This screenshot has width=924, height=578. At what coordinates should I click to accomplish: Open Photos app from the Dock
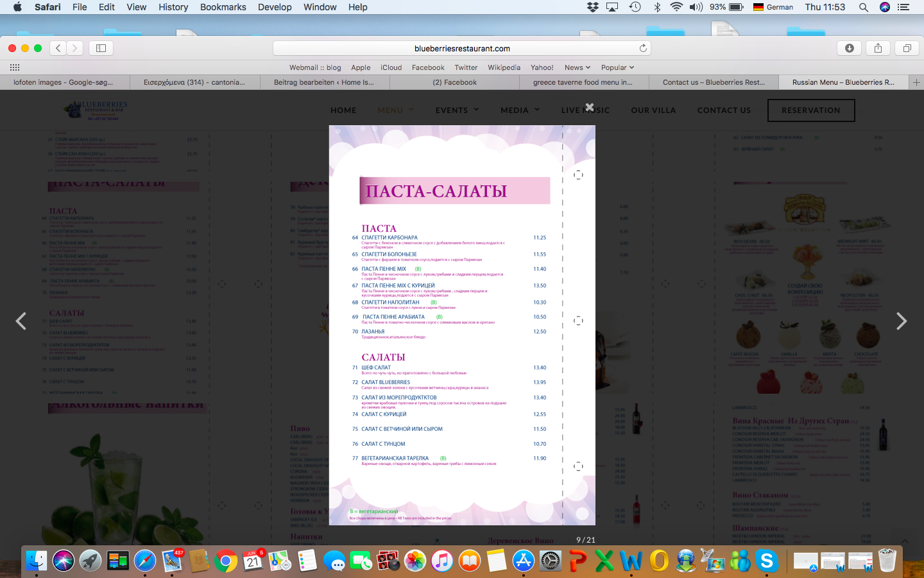click(415, 561)
